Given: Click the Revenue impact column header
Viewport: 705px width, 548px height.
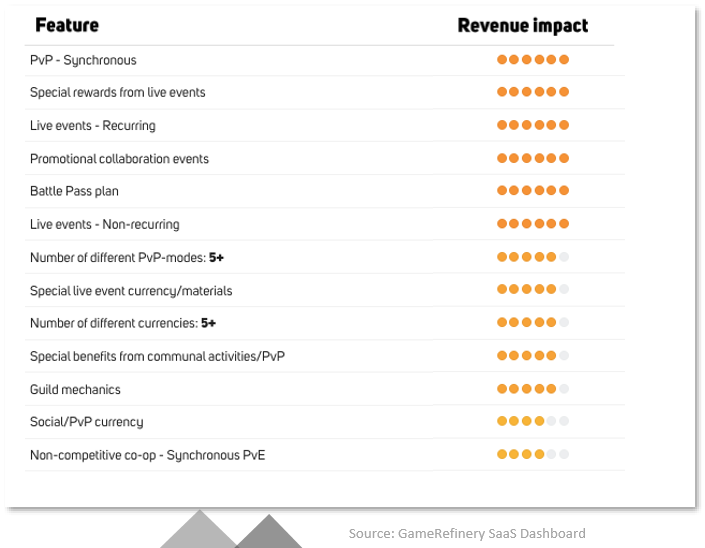Looking at the screenshot, I should click(x=522, y=25).
